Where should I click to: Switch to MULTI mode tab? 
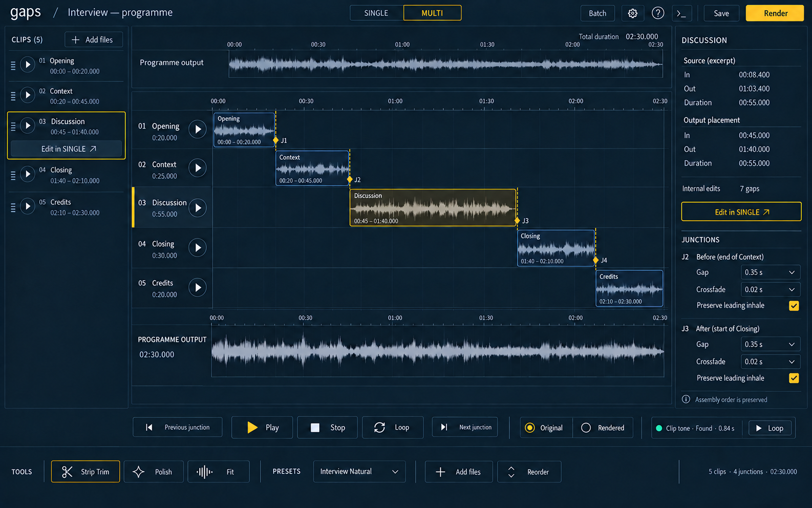(x=432, y=13)
